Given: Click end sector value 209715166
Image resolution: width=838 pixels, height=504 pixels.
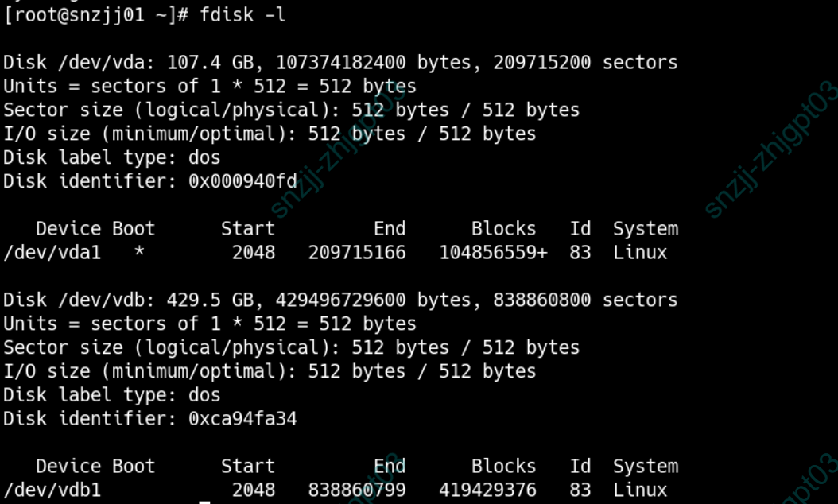Looking at the screenshot, I should (357, 253).
